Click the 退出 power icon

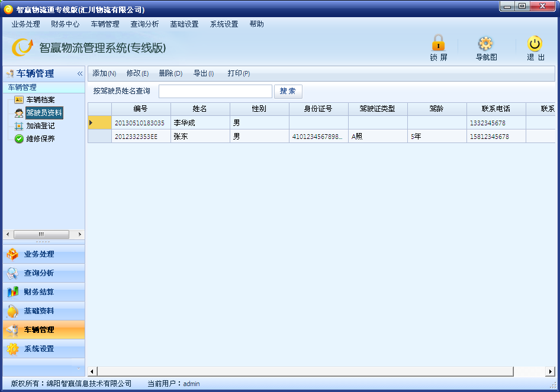(x=535, y=44)
